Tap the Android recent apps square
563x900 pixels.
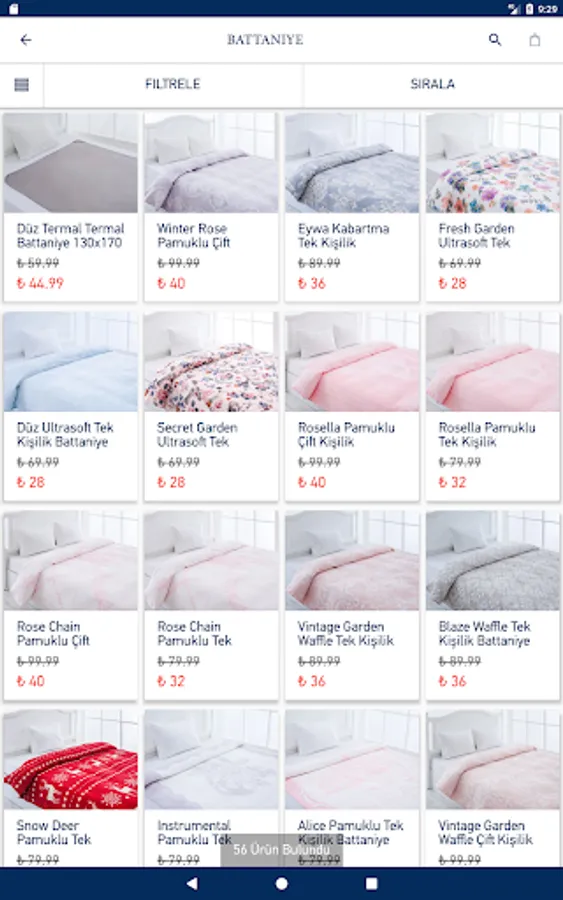tap(371, 883)
